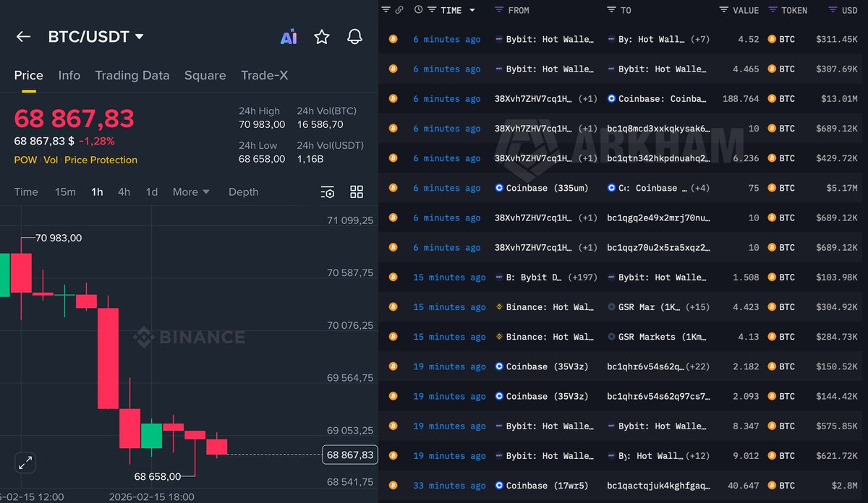Open the AI assistant icon
Screen dimensions: 868x503
(289, 37)
